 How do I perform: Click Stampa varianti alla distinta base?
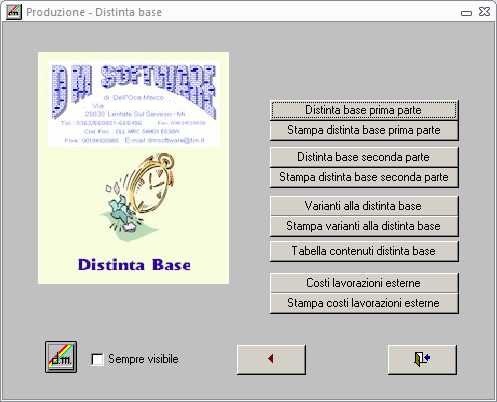[x=364, y=226]
